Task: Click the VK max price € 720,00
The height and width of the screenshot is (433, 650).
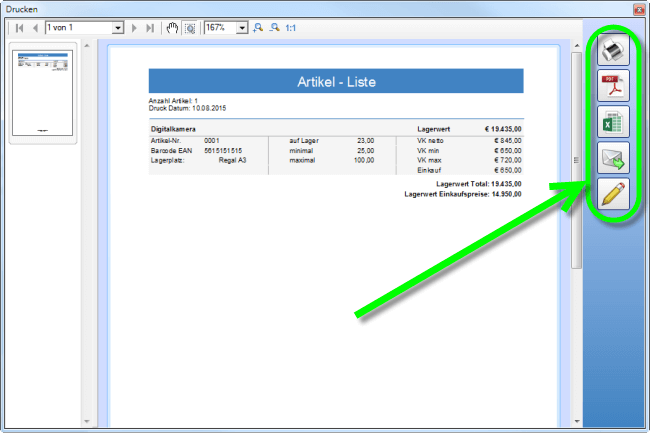Action: (507, 160)
